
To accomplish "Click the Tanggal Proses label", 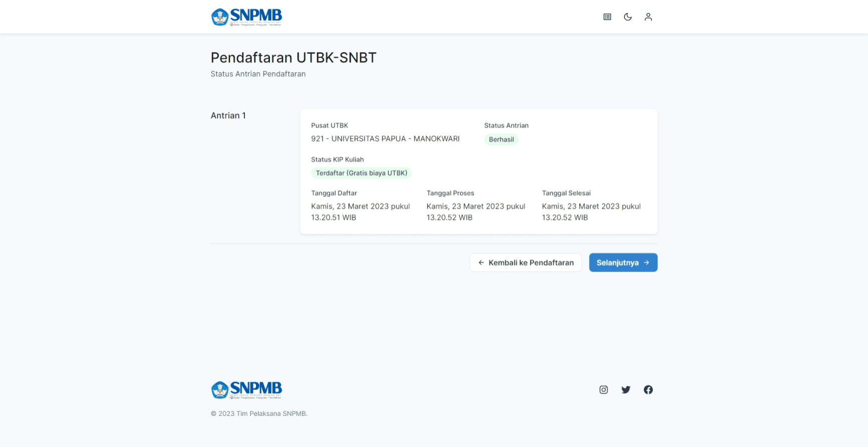I will point(450,193).
